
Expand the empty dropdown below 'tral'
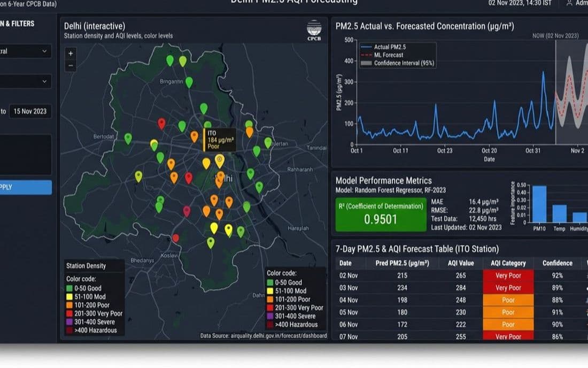tap(25, 81)
